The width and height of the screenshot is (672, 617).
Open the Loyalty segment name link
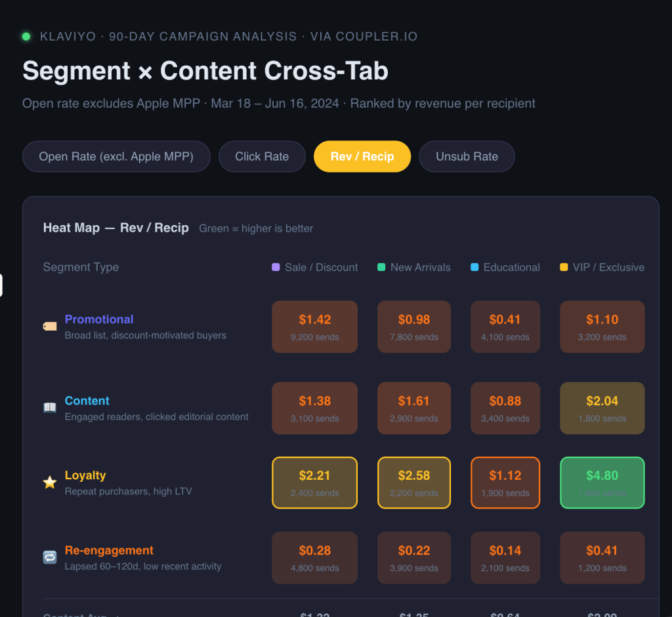click(x=85, y=475)
